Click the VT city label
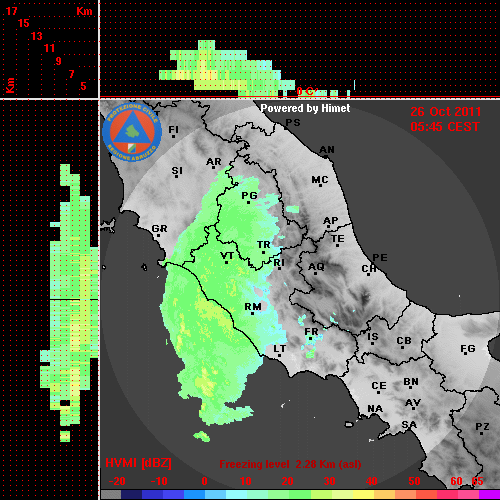 tap(227, 256)
